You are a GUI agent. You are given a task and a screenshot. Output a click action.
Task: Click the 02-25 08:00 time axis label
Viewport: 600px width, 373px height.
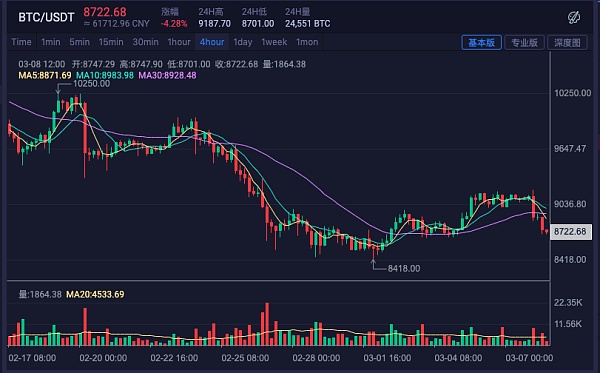245,358
